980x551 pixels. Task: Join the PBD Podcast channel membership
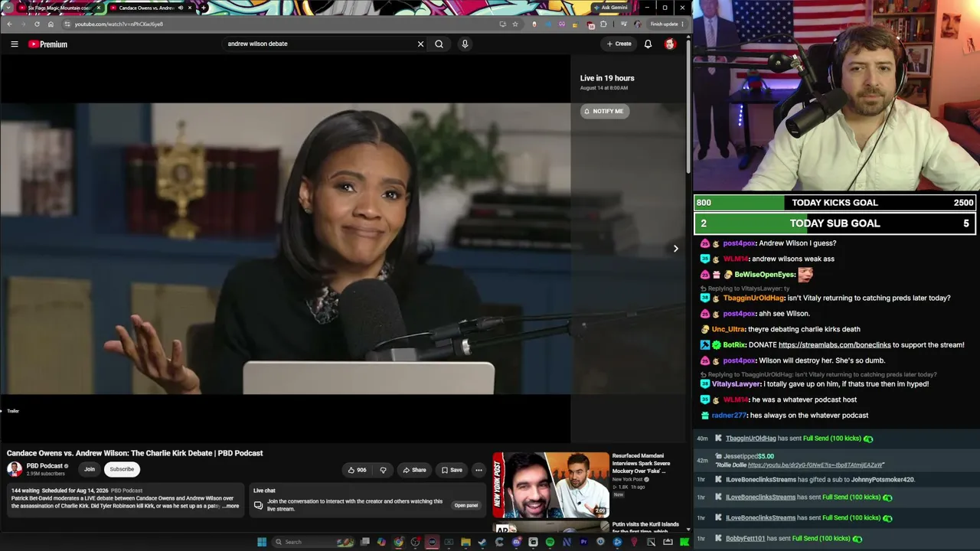[90, 469]
